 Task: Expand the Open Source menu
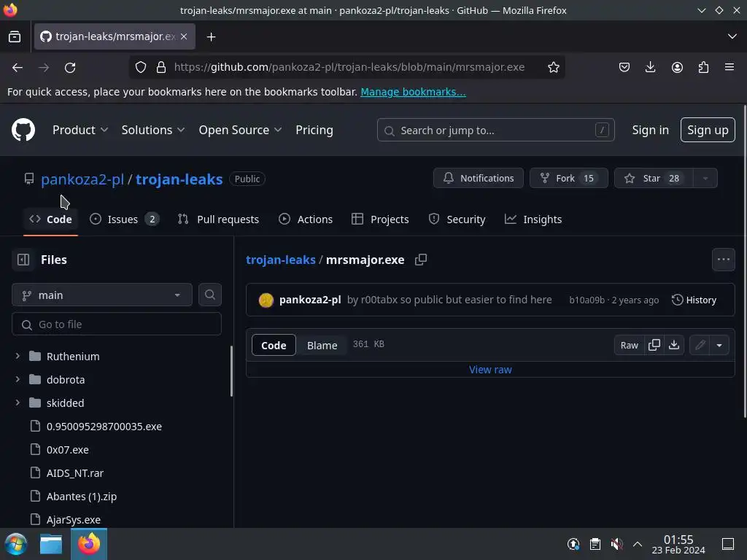coord(240,130)
